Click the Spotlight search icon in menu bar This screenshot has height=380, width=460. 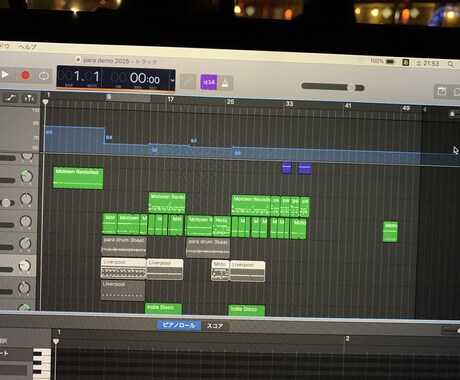point(451,64)
